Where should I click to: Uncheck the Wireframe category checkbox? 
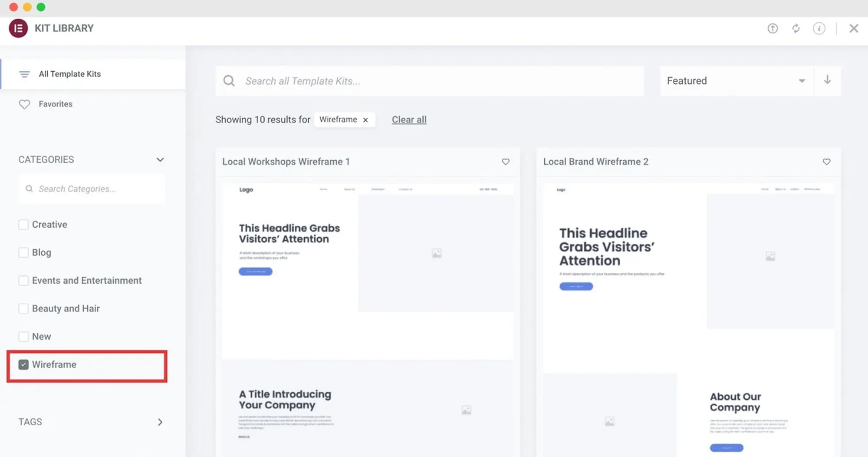(23, 364)
